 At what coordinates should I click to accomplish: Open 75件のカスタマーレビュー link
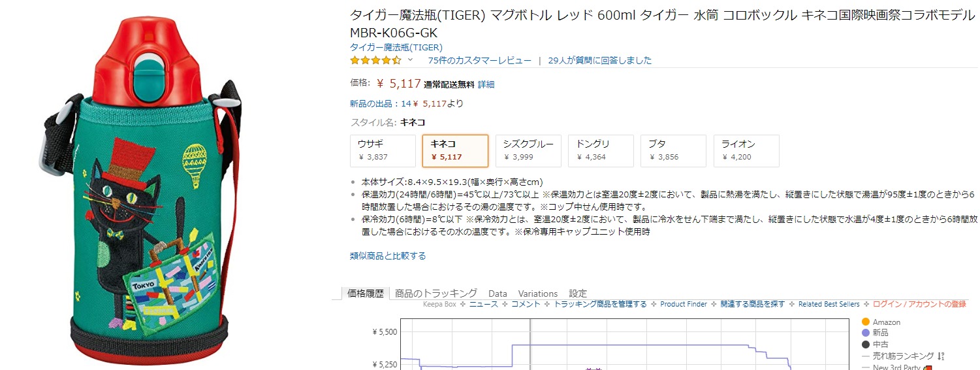(479, 60)
